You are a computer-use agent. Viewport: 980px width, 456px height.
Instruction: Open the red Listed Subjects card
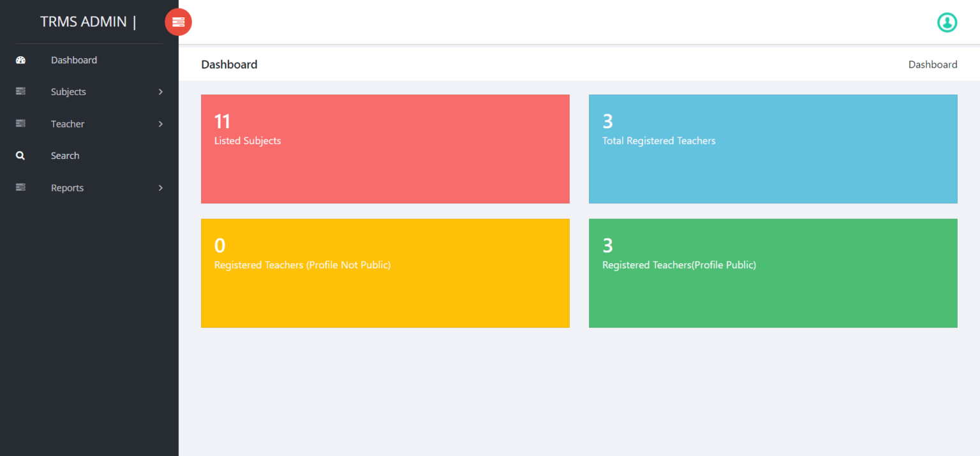[x=385, y=149]
